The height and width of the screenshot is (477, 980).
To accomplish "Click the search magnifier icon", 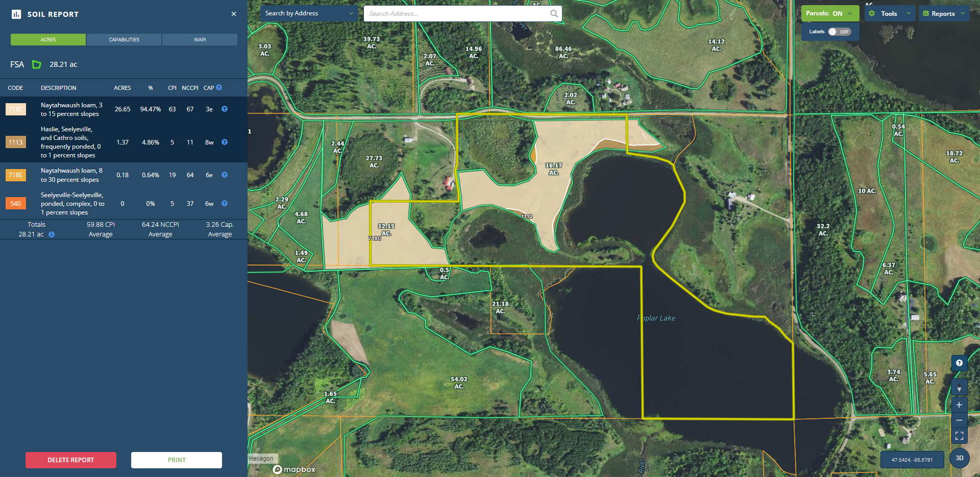I will (554, 14).
